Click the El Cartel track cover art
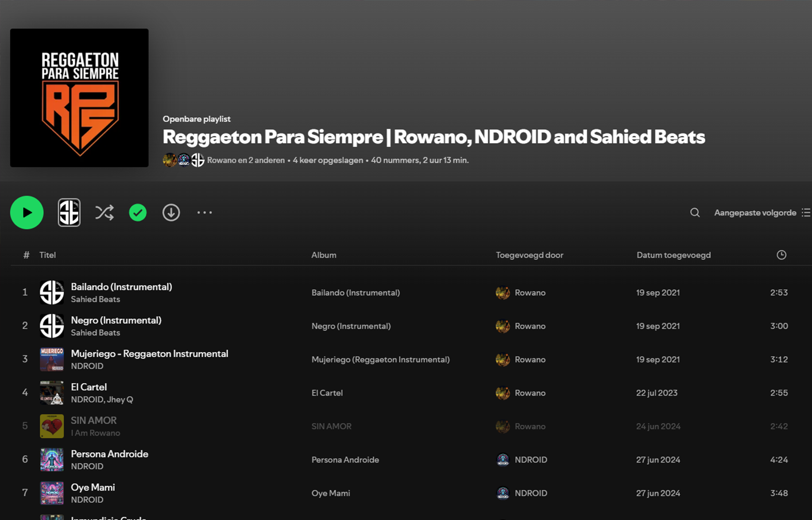This screenshot has height=520, width=812. tap(52, 392)
